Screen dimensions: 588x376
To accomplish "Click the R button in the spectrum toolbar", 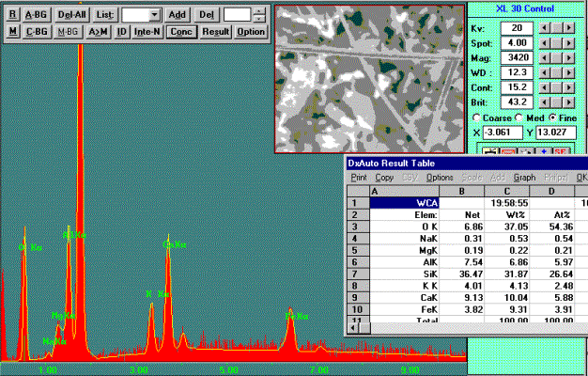I will point(13,15).
